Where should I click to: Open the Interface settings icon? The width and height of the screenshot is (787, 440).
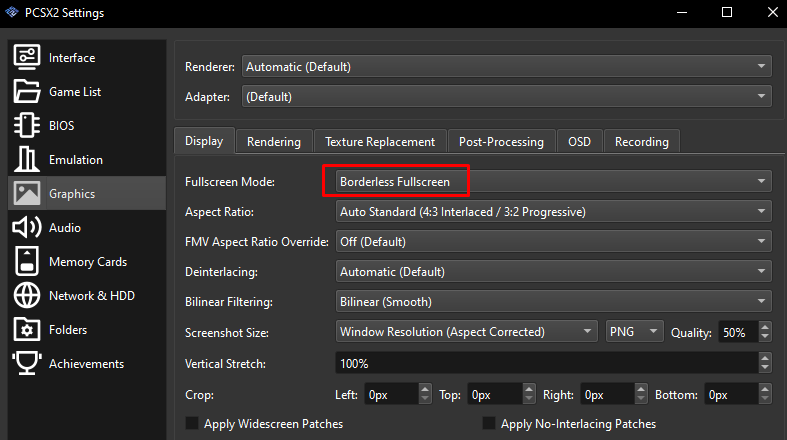pyautogui.click(x=26, y=58)
